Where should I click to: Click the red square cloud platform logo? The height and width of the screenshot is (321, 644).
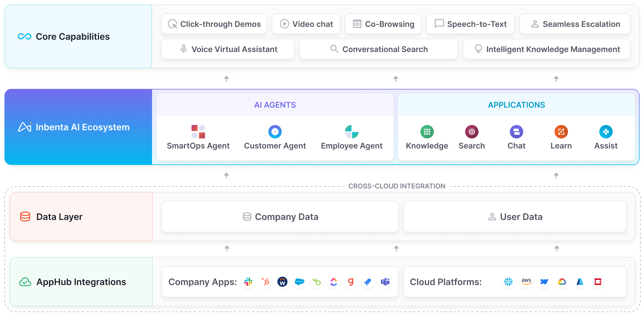[598, 282]
